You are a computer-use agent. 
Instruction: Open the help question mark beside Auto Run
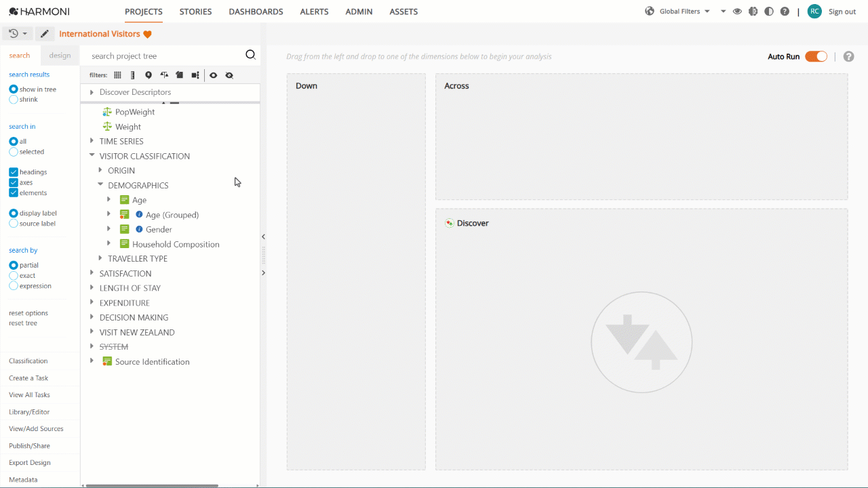click(848, 56)
